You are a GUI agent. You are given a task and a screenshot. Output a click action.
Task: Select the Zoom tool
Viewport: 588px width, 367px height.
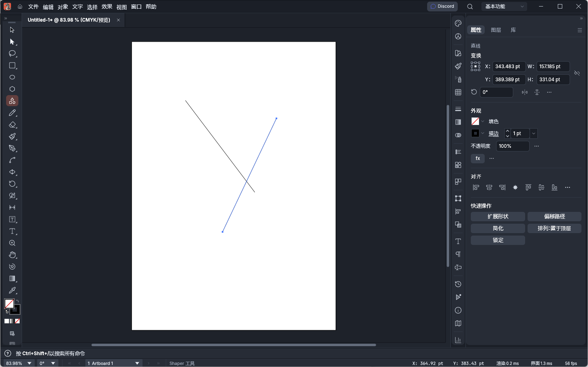[x=12, y=243]
